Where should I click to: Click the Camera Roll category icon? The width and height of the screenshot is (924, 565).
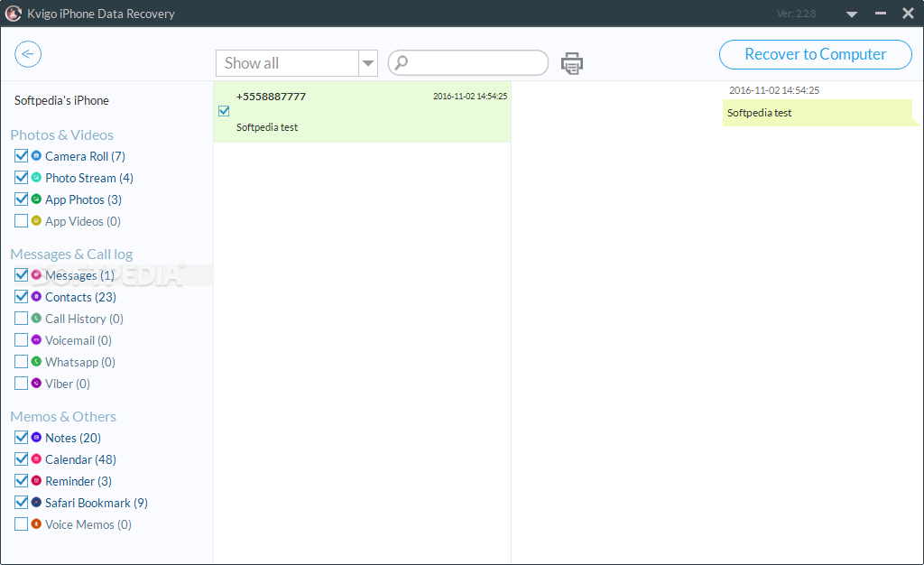[x=36, y=155]
